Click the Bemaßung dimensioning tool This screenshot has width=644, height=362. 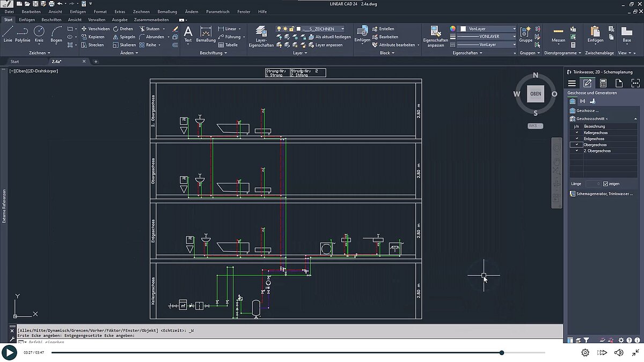206,35
